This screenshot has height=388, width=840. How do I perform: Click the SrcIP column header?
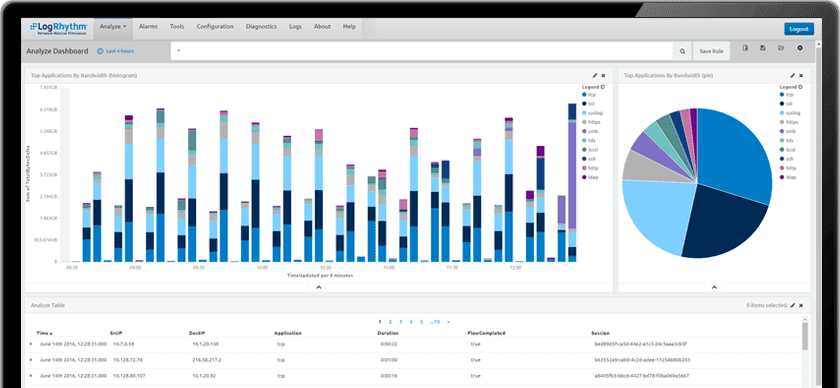pos(116,333)
